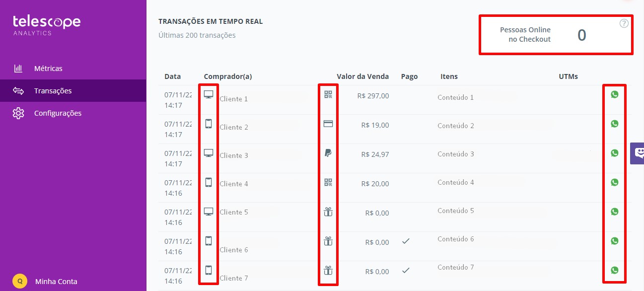The height and width of the screenshot is (291, 644).
Task: Click the QR code payment icon for Cliente 1
Action: point(328,94)
